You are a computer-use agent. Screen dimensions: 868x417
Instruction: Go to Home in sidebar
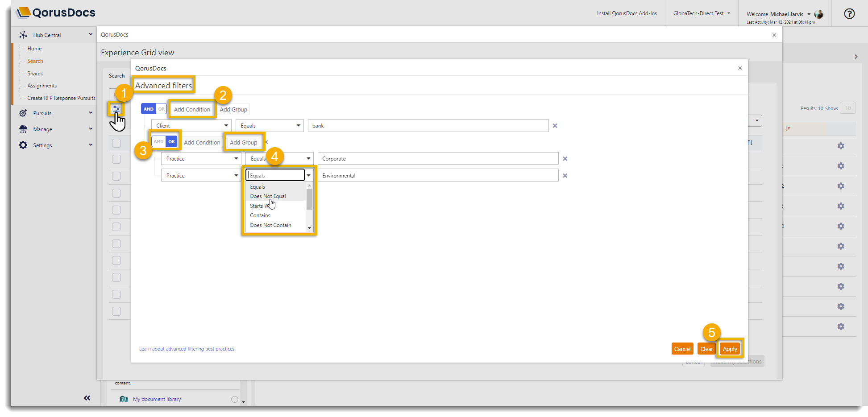[34, 49]
